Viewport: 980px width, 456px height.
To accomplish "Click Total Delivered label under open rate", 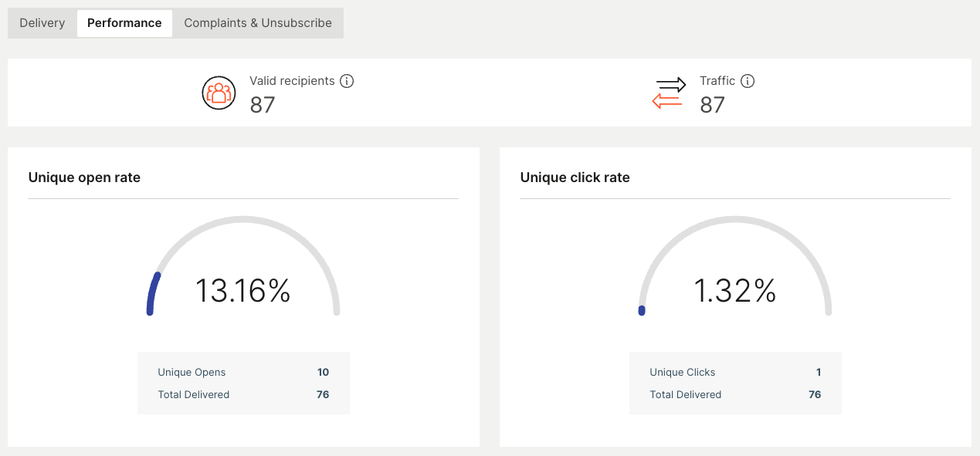I will (x=193, y=395).
